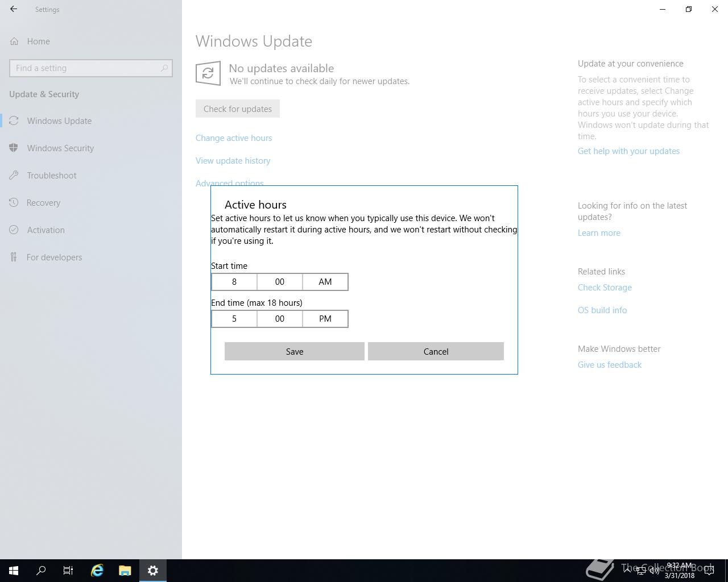Open the OS build info link
728x582 pixels.
[x=602, y=310]
